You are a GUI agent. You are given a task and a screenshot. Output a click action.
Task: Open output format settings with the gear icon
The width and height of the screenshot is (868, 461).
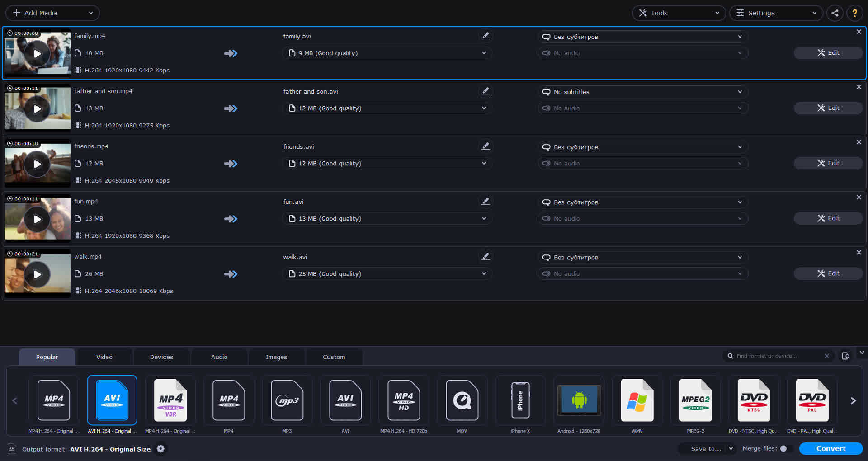click(161, 449)
